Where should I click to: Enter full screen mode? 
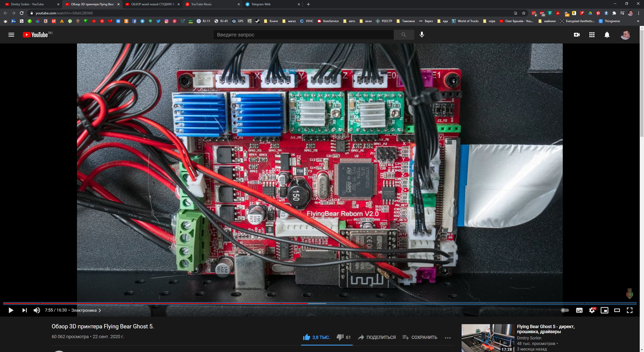tap(630, 310)
